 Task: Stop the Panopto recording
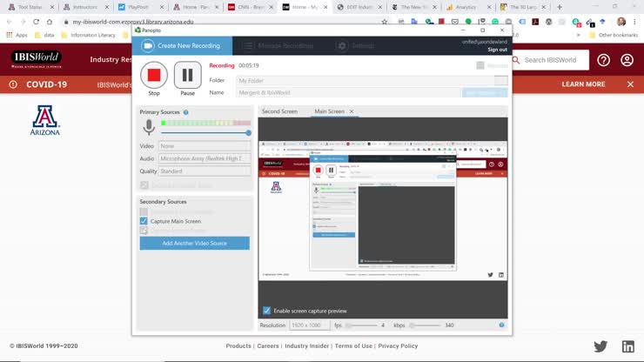[154, 75]
